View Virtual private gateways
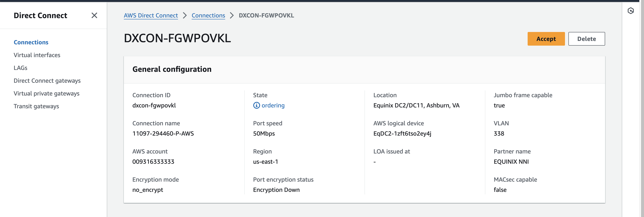Screen dimensions: 644x217 pos(47,93)
